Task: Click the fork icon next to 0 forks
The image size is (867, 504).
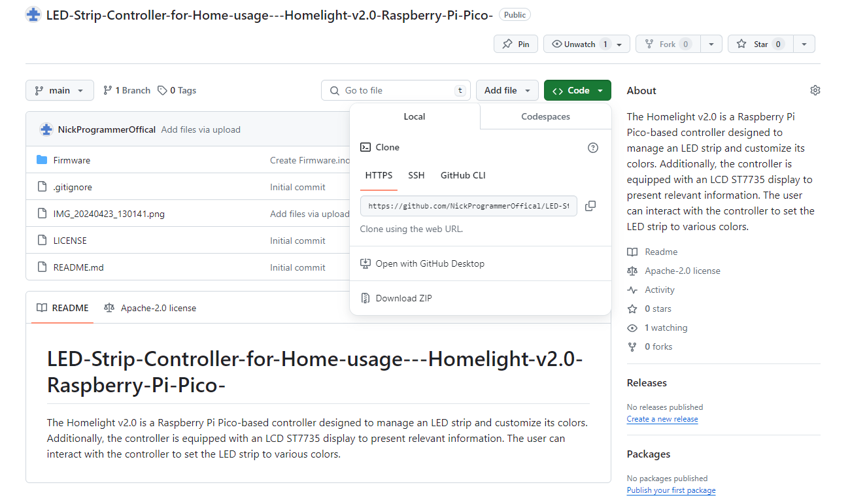Action: point(632,346)
